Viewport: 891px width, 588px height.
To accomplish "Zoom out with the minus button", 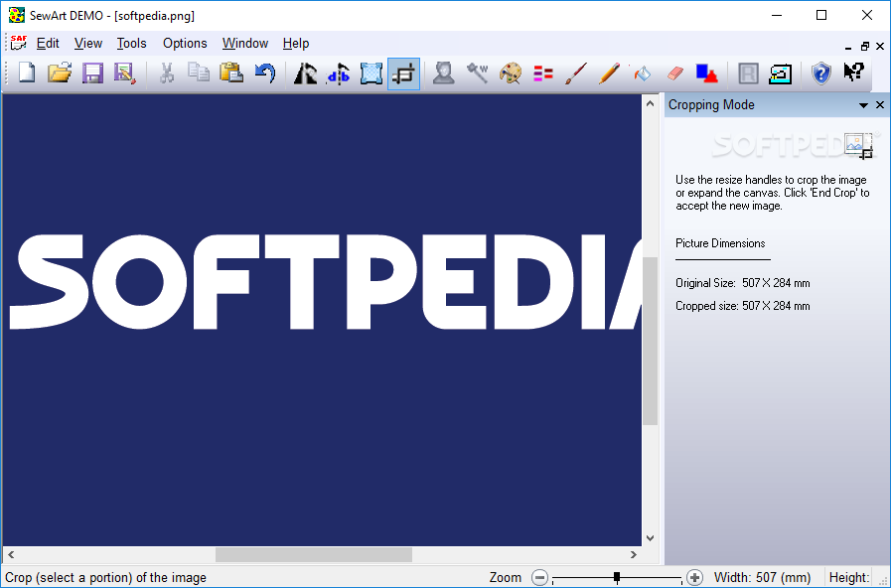I will [539, 578].
